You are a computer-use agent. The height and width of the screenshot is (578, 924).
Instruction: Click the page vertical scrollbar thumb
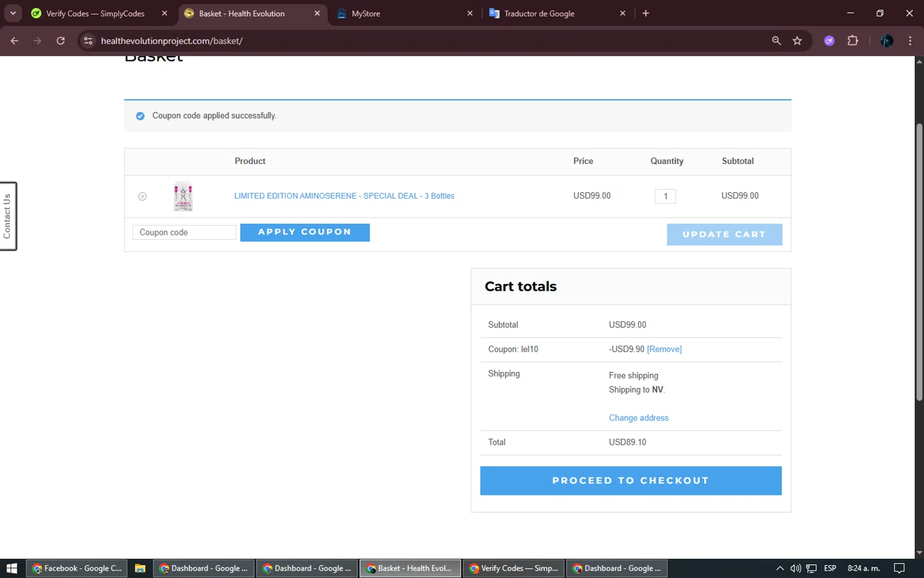point(919,262)
